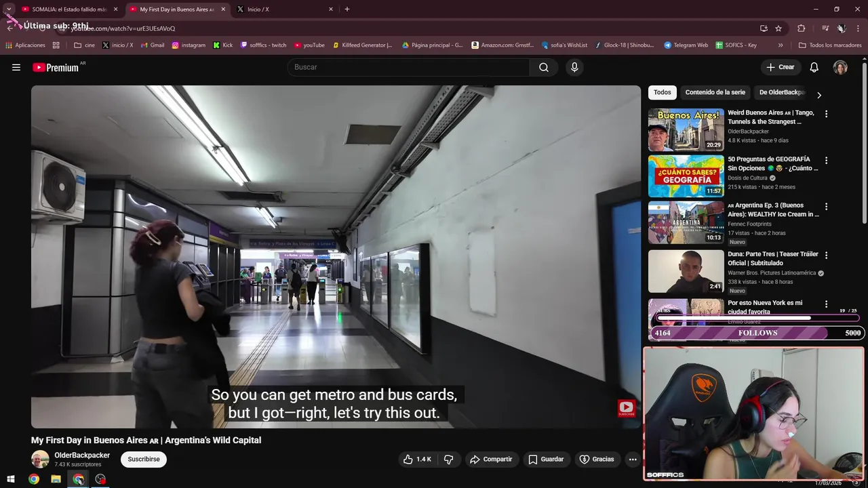Open a new browser tab
868x488 pixels.
(347, 9)
